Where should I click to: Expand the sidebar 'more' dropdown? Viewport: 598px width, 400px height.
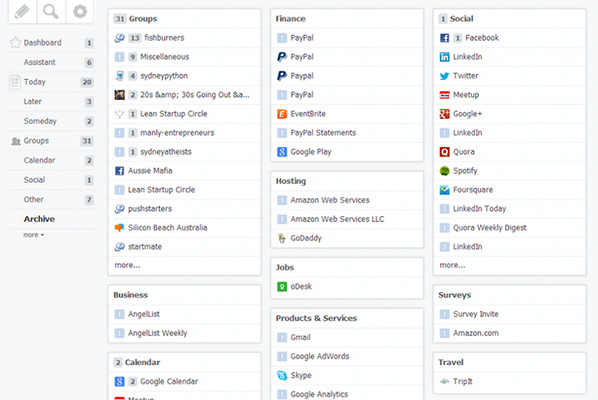[34, 235]
